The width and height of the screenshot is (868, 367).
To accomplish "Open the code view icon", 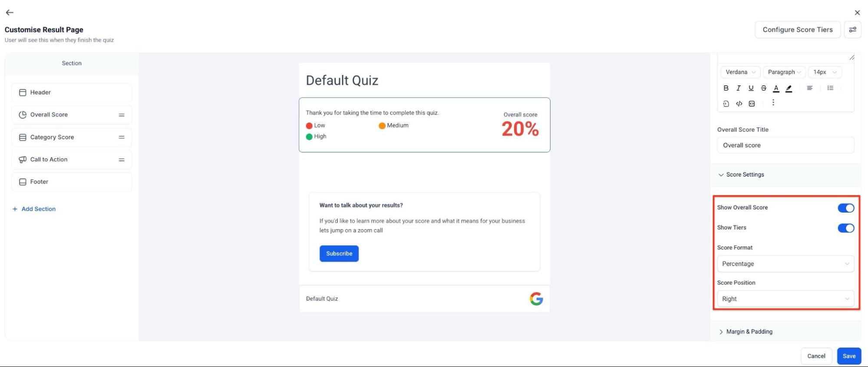I will coord(739,104).
